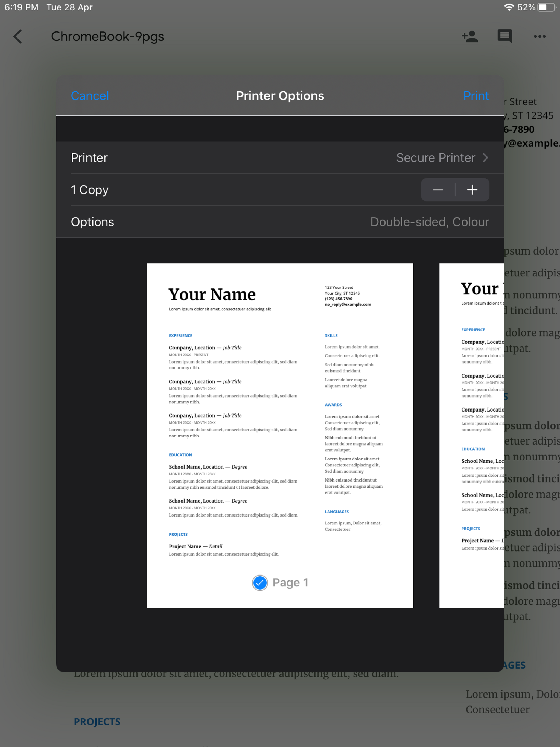Screen dimensions: 560x747
Task: Open the three-dot more menu
Action: 539,36
